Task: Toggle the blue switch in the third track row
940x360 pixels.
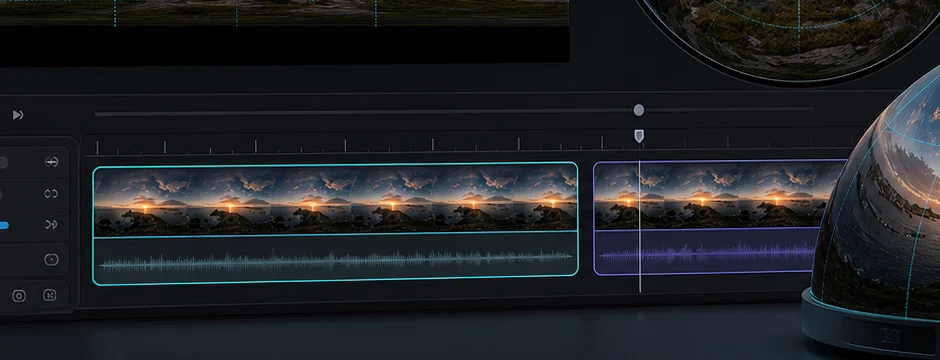Action: point(4,225)
